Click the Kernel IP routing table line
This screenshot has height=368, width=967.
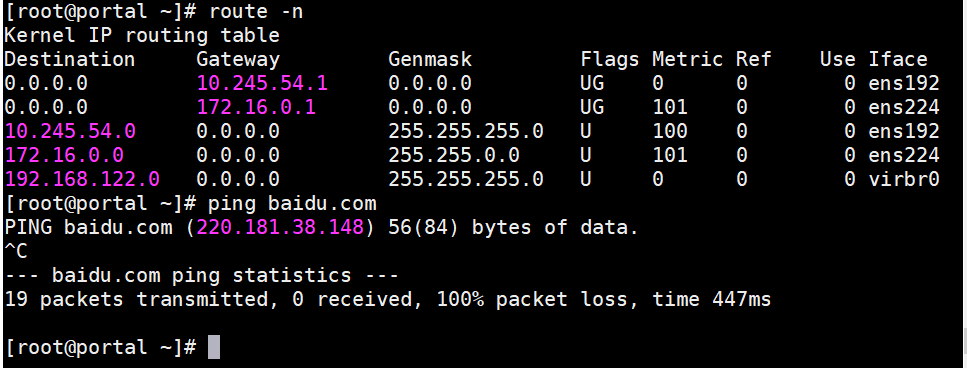click(x=142, y=35)
